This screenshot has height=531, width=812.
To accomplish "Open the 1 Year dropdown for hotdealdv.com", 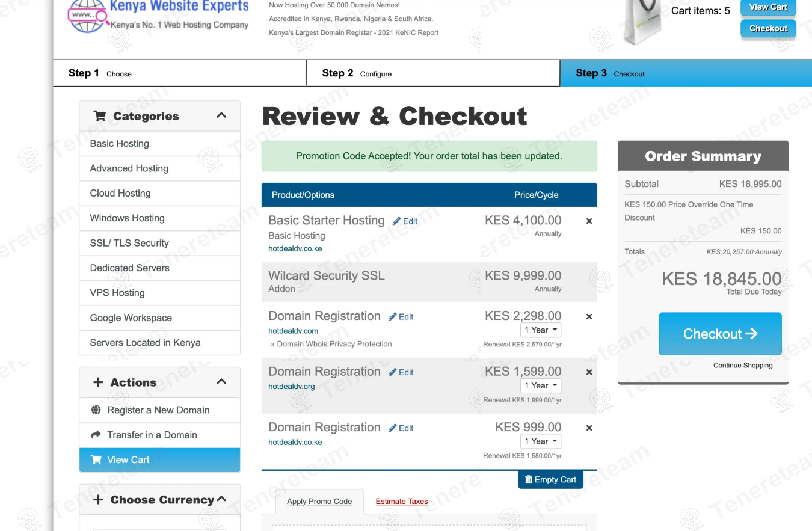I will pos(541,330).
